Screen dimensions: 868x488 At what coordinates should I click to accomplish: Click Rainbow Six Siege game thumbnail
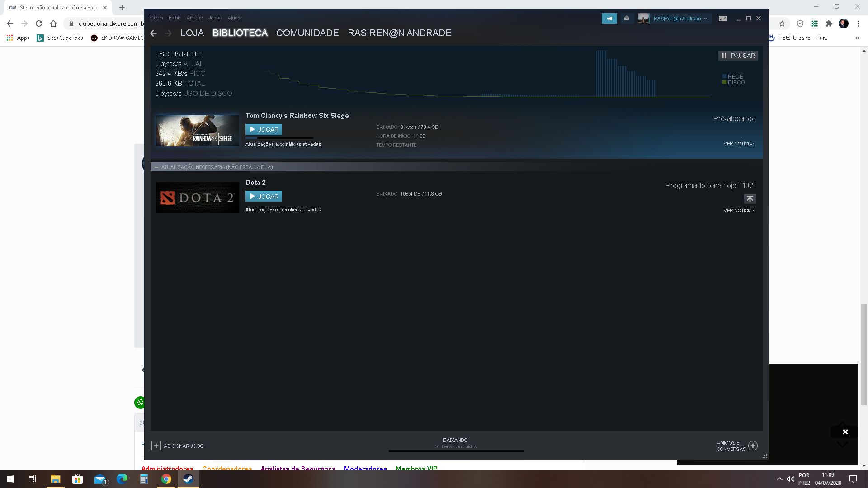[197, 130]
